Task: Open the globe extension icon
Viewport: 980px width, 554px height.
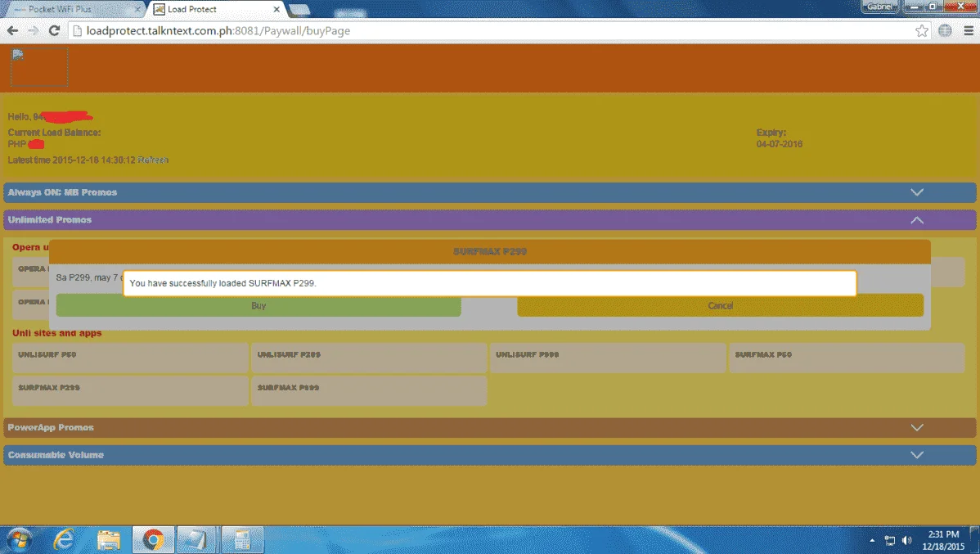Action: (x=945, y=30)
